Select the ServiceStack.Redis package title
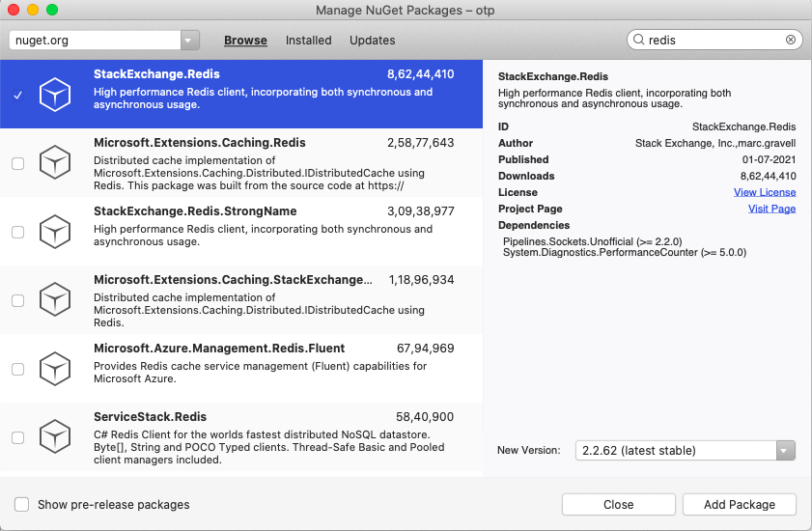The image size is (812, 531). coord(151,417)
